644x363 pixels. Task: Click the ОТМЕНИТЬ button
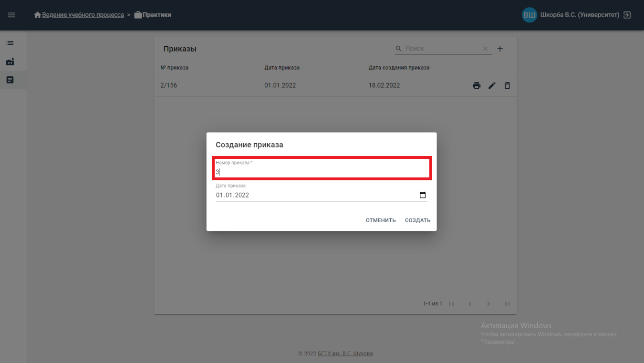(381, 220)
